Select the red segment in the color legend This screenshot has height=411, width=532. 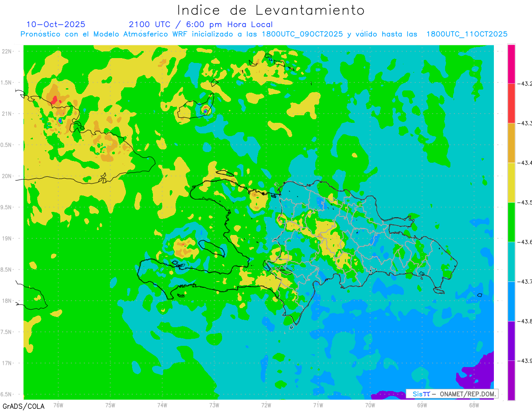click(511, 103)
